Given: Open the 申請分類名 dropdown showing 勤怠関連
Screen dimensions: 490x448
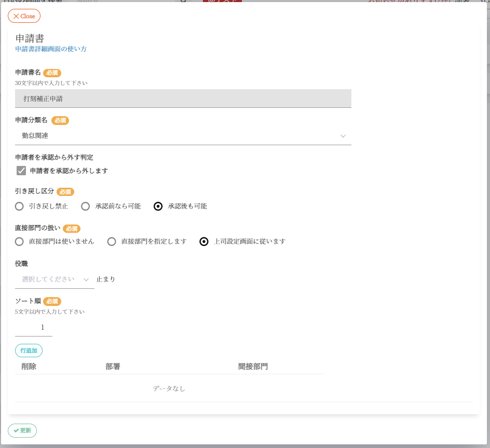Looking at the screenshot, I should click(x=176, y=136).
